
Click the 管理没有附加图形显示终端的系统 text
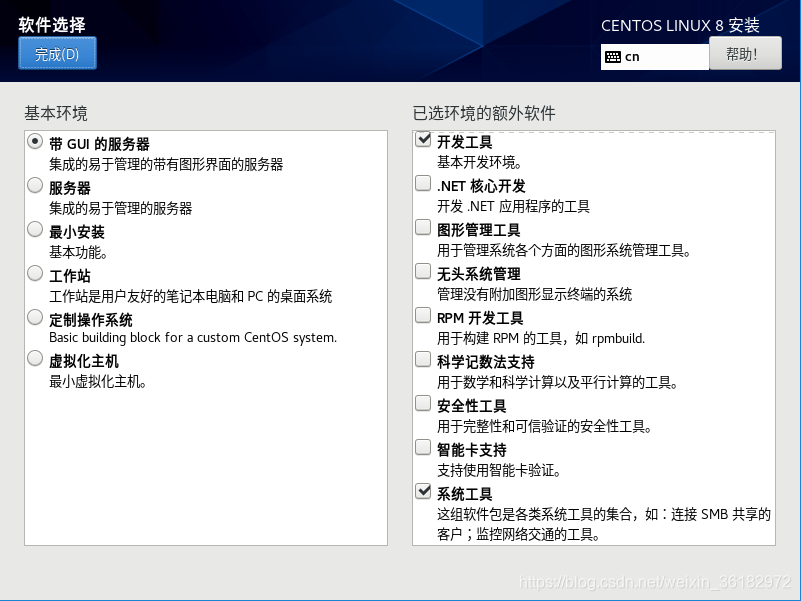coord(534,294)
